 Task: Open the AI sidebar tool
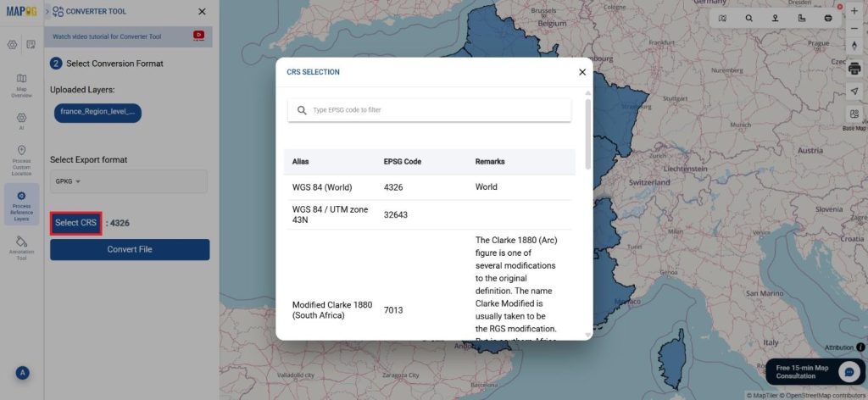pyautogui.click(x=21, y=120)
